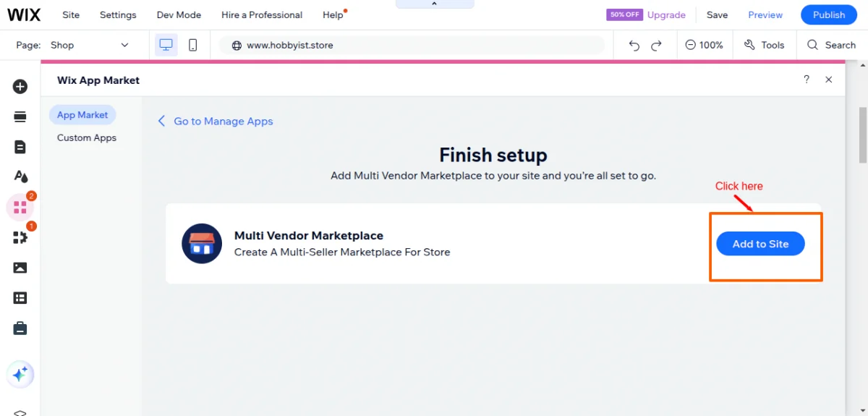Open App Market help question mark
868x416 pixels.
(807, 80)
